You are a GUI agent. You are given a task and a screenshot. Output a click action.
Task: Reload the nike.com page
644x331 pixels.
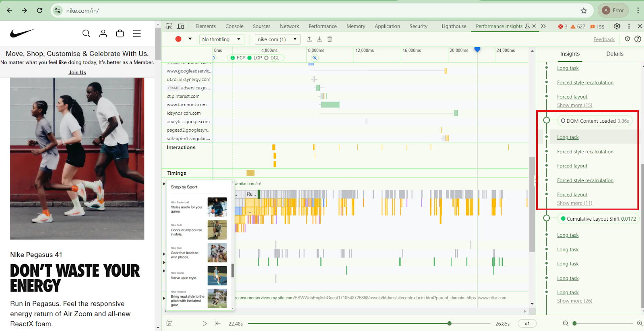(x=39, y=10)
